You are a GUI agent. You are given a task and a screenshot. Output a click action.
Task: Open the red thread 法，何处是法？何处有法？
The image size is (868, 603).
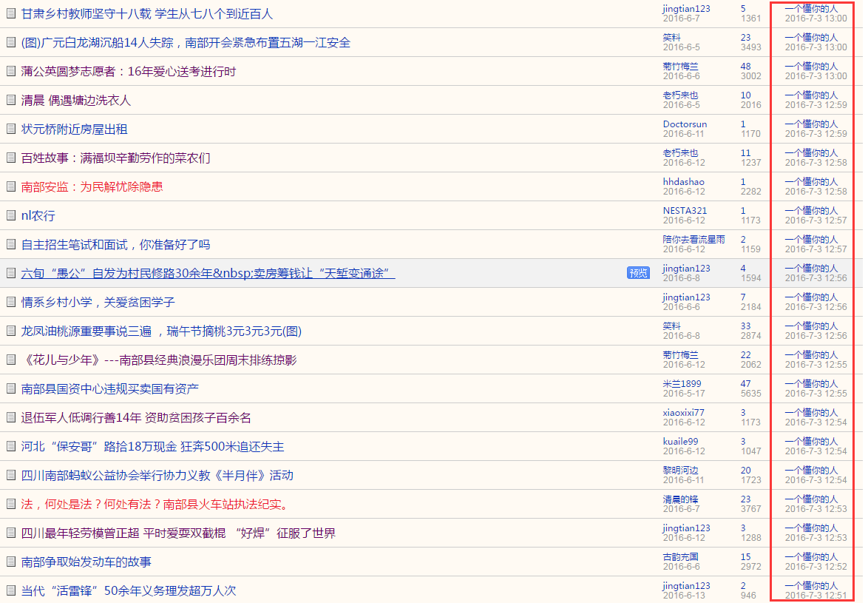tap(155, 504)
